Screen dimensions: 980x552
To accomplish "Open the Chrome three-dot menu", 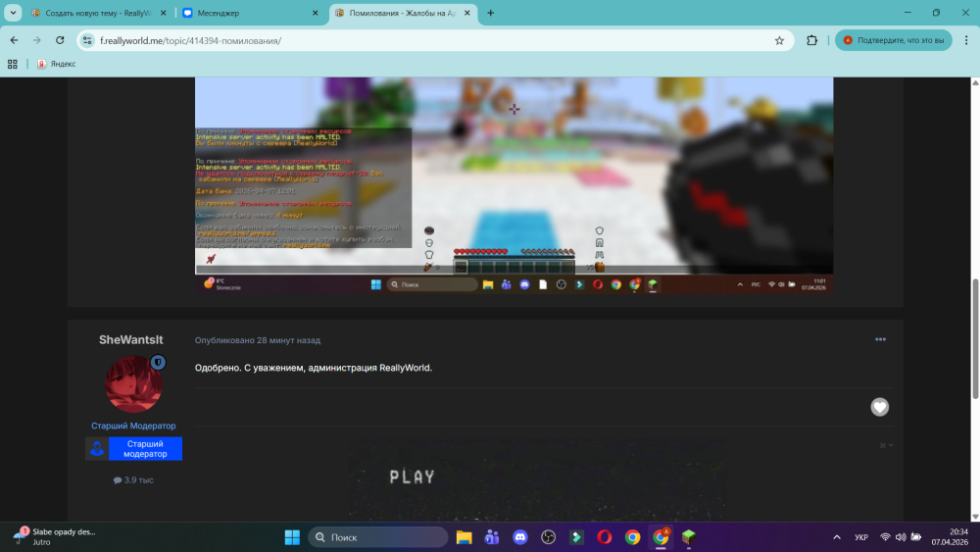I will click(966, 40).
